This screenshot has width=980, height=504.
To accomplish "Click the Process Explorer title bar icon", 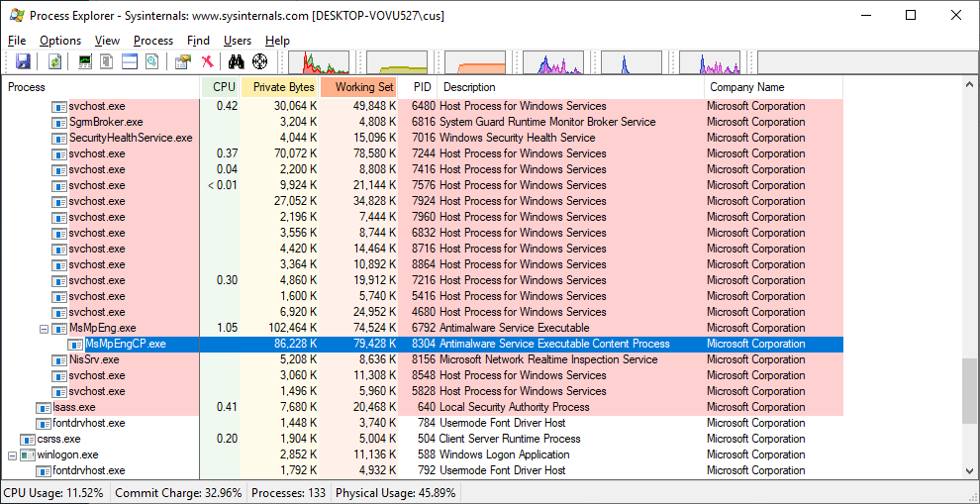I will 17,16.
